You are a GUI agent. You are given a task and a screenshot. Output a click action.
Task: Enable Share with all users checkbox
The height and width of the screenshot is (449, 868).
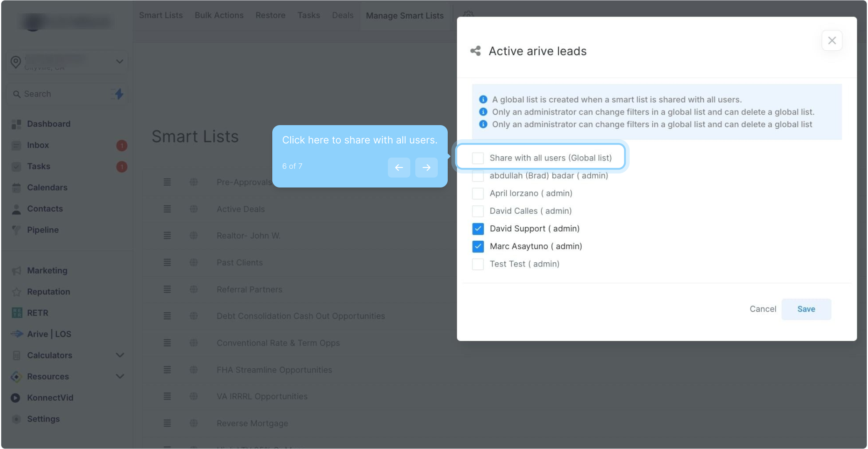tap(478, 158)
